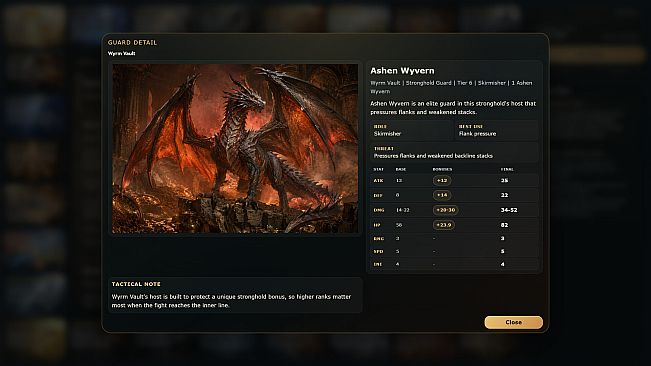Click the tactical note paragraph about Wyrm Vault's host

pos(231,301)
